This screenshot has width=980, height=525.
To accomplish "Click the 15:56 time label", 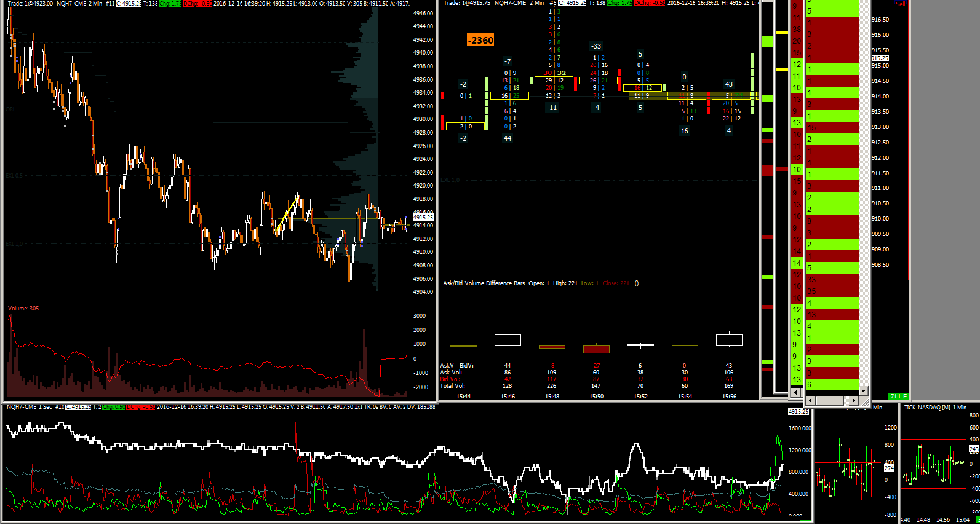I will 730,397.
